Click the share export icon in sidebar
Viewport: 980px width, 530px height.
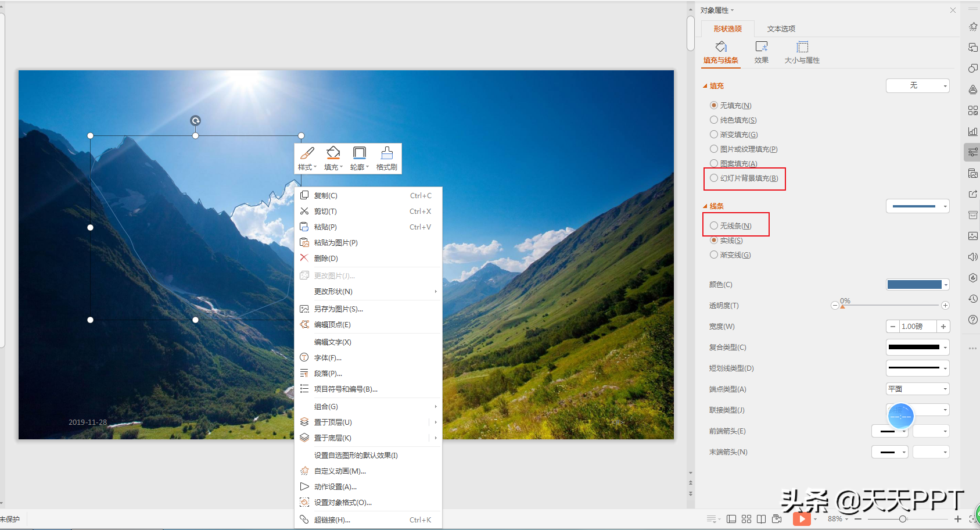click(x=972, y=194)
